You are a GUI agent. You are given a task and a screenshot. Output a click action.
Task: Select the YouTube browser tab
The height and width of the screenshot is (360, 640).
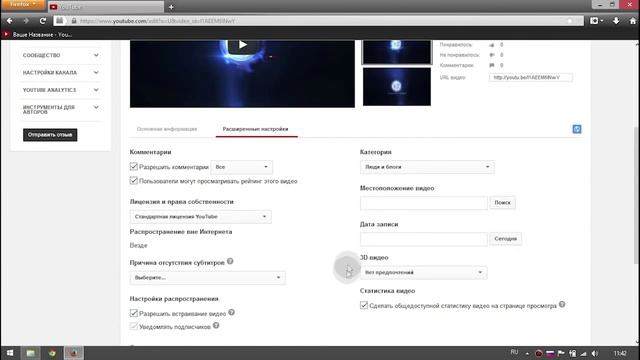coord(106,7)
